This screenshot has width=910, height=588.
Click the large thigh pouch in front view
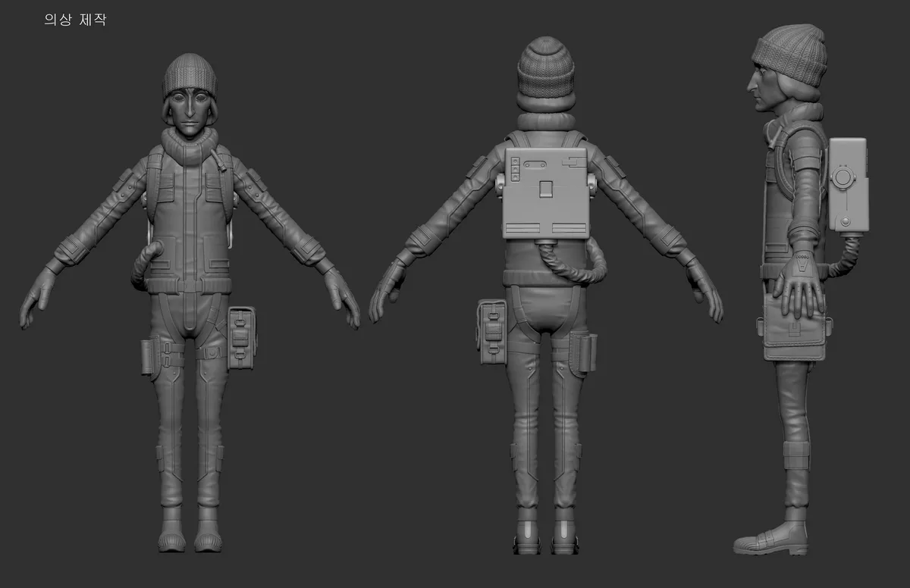tap(242, 337)
